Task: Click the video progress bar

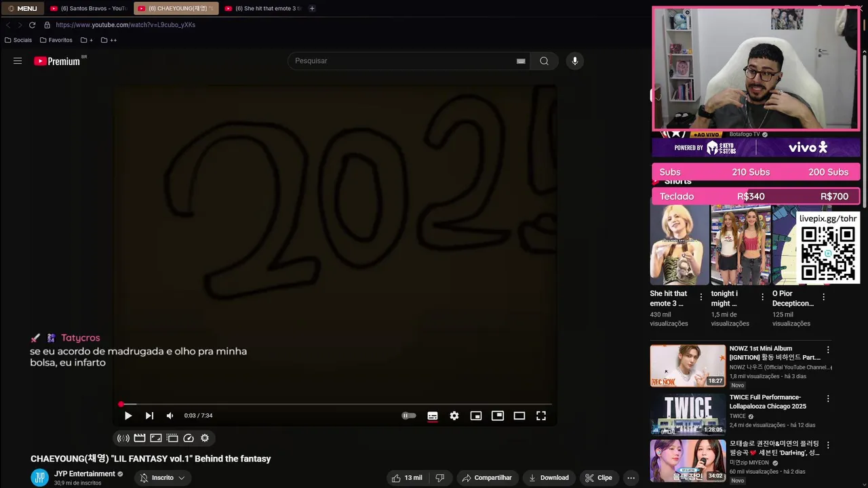Action: 336,404
